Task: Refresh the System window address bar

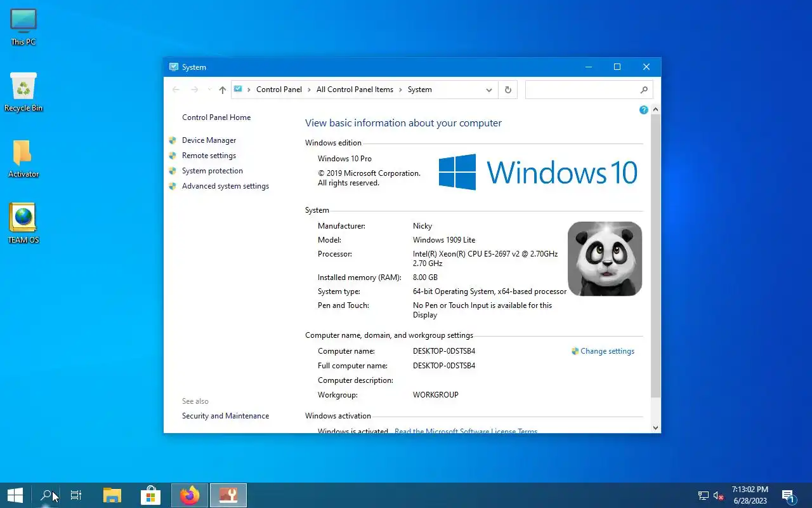Action: pyautogui.click(x=507, y=90)
